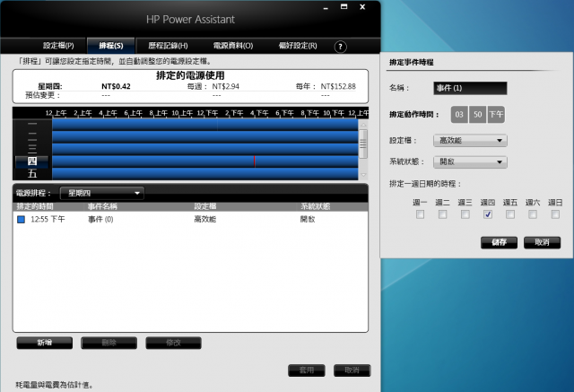Screen dimensions: 574x392
Task: Maximize the HP Power Assistant window
Action: 344,6
